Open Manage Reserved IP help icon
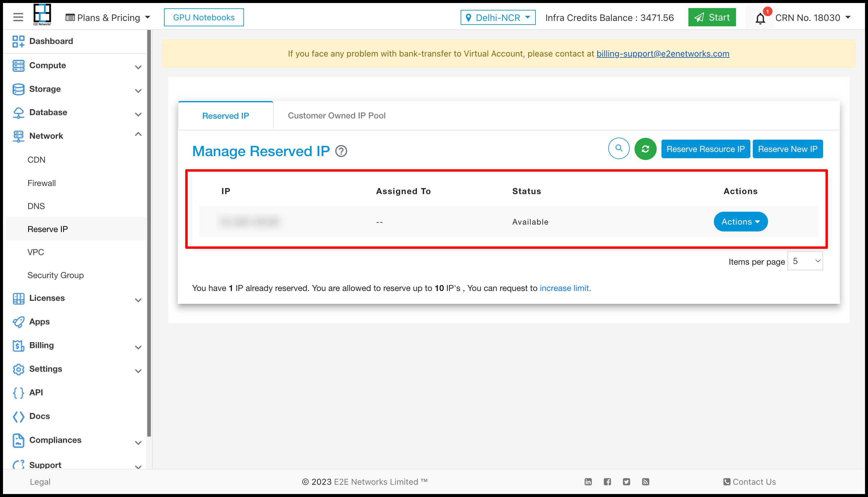868x497 pixels. (341, 151)
